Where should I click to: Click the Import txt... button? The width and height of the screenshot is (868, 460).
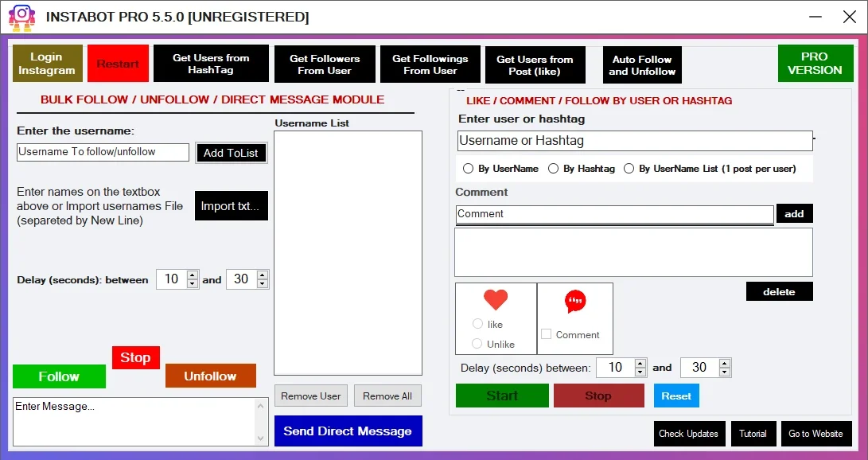[x=232, y=206]
